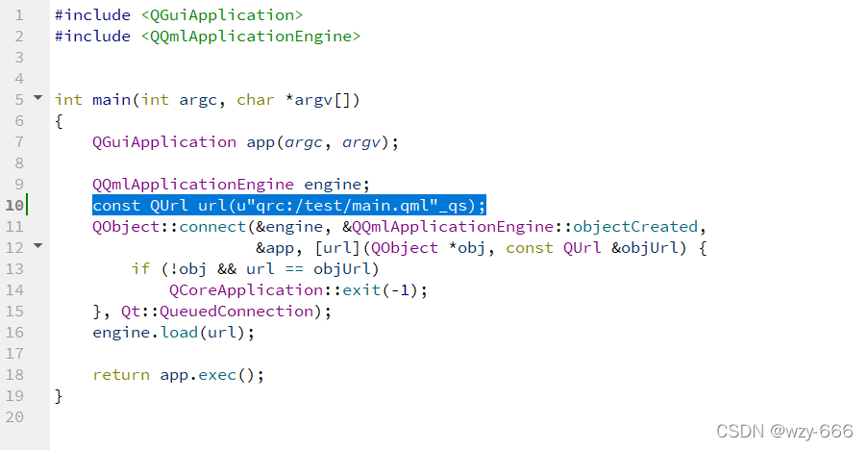Click the objectCreated signal name
868x450 pixels.
click(x=635, y=227)
